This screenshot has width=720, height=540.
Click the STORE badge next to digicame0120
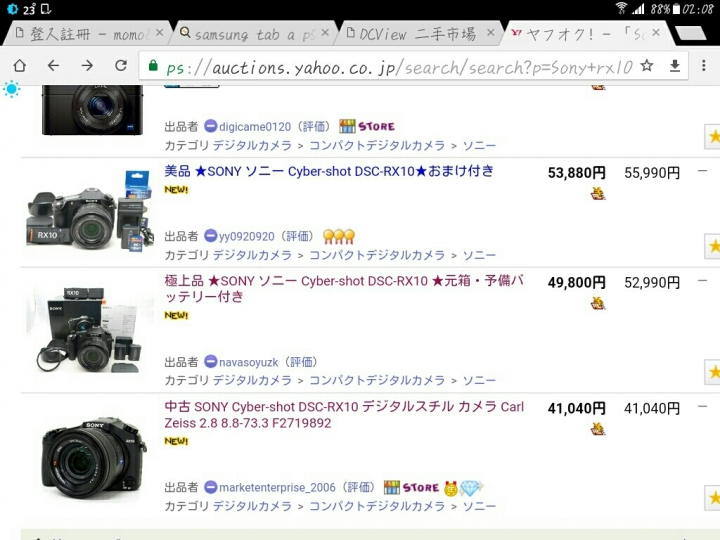coord(367,126)
